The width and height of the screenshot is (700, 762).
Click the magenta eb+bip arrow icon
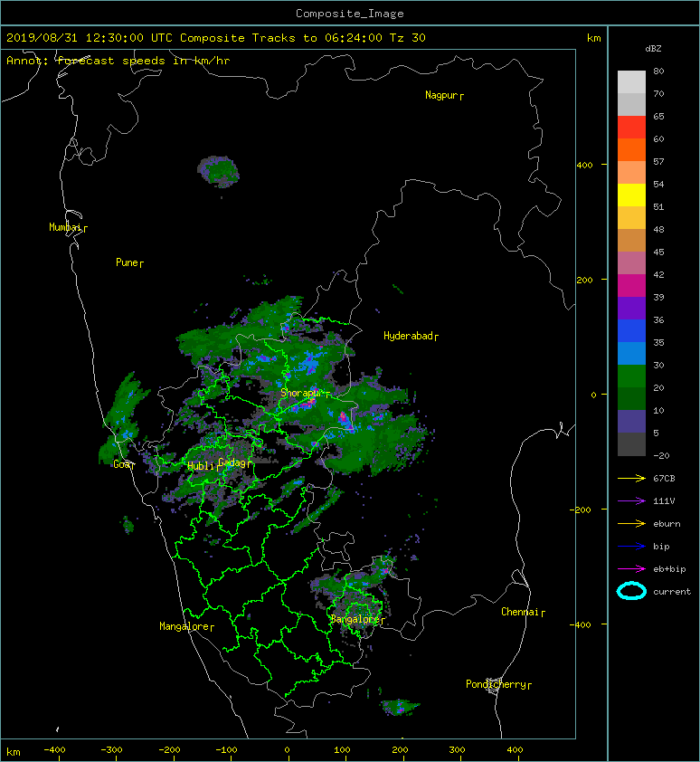[x=631, y=568]
